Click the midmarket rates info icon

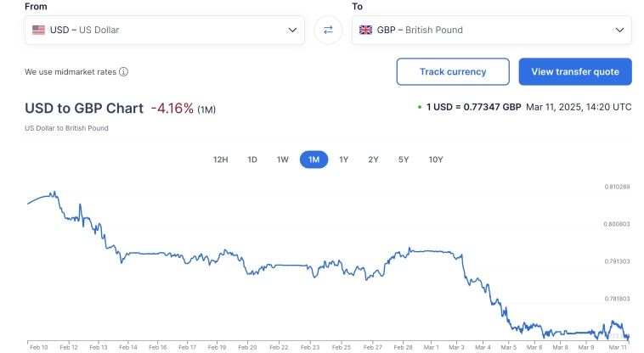point(124,72)
